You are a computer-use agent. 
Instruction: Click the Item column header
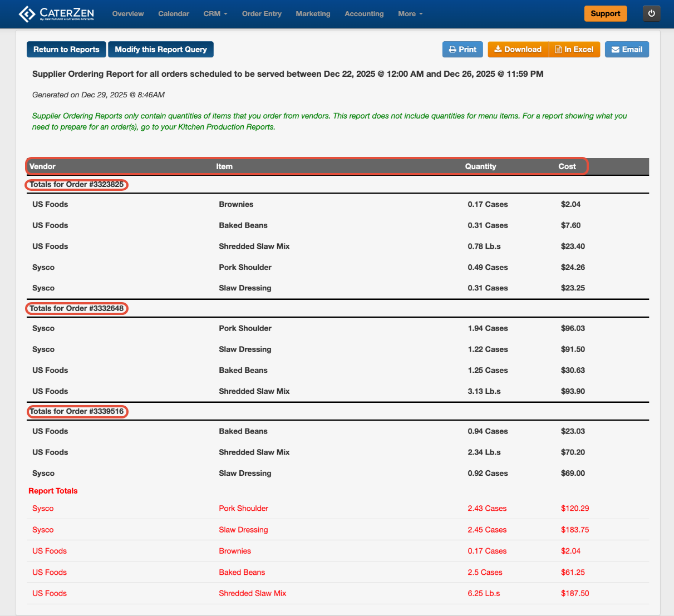(224, 166)
